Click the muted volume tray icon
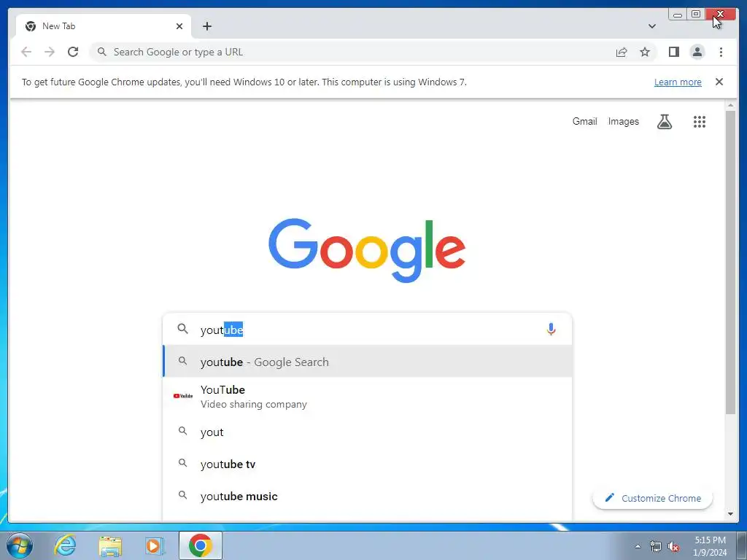 coord(673,547)
